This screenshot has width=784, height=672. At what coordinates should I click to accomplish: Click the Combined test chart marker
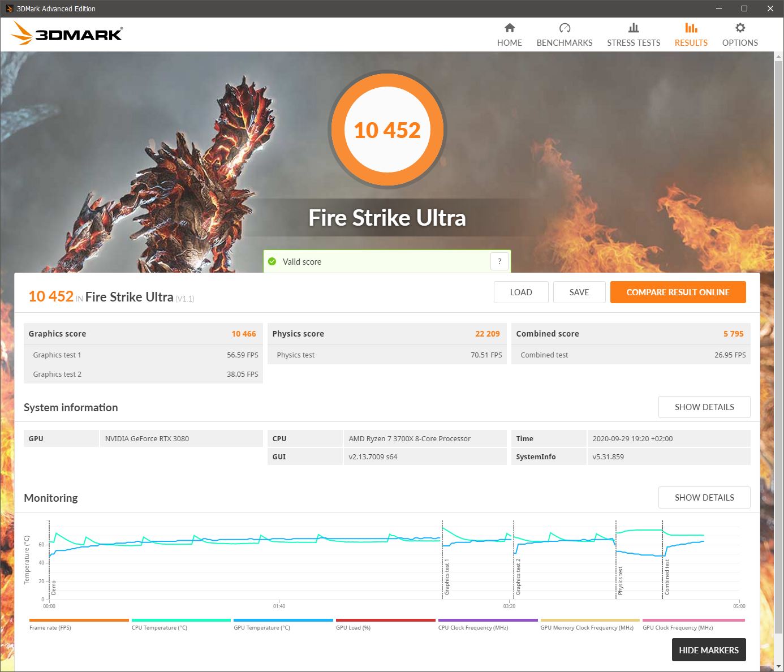666,577
